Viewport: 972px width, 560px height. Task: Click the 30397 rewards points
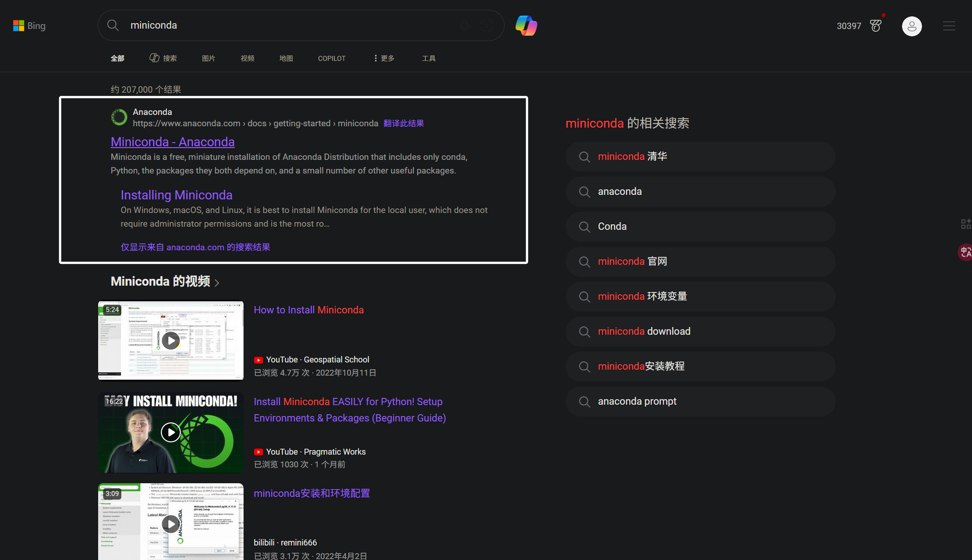[x=849, y=26]
